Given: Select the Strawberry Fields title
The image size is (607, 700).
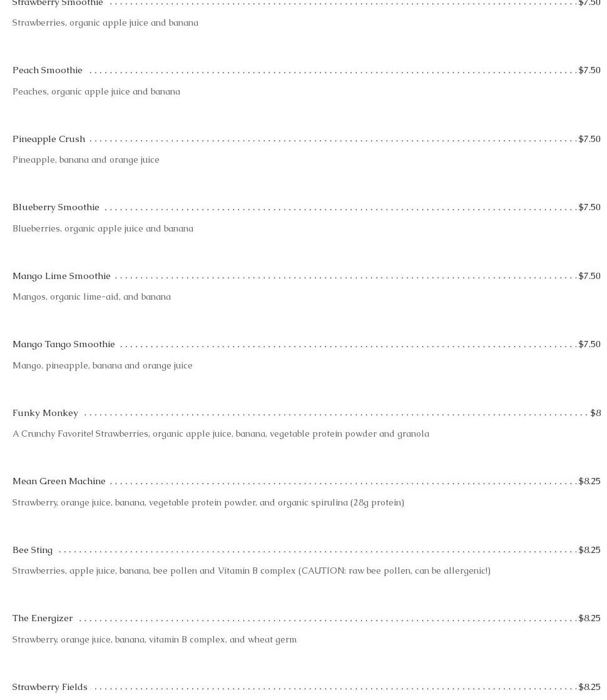Looking at the screenshot, I should (50, 687).
